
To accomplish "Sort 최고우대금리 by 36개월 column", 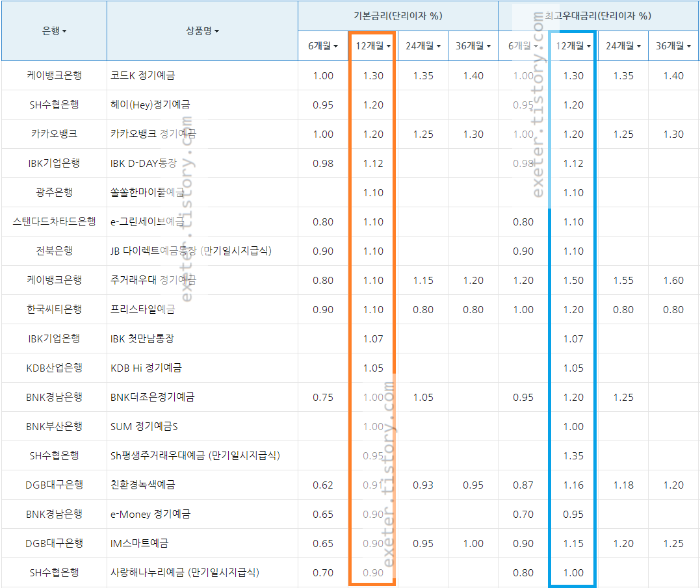I will 673,46.
